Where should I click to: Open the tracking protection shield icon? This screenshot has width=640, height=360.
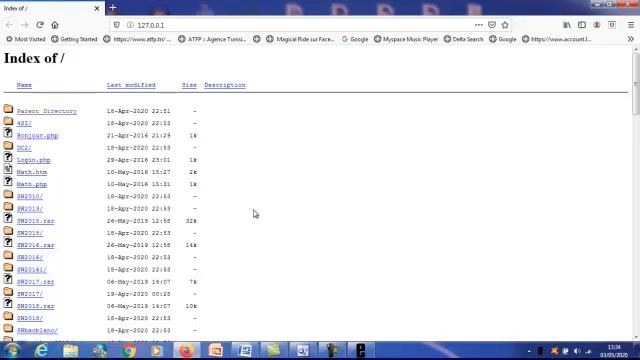[117, 25]
